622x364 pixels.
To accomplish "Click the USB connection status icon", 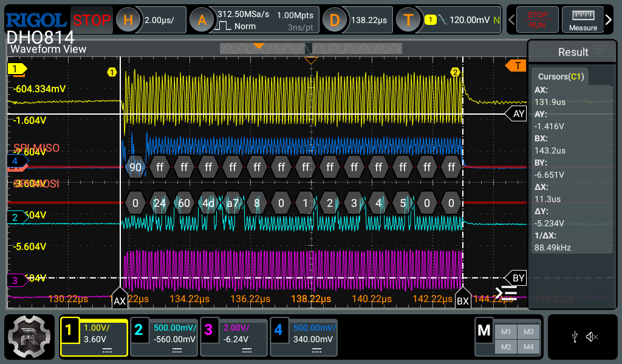I will point(575,337).
